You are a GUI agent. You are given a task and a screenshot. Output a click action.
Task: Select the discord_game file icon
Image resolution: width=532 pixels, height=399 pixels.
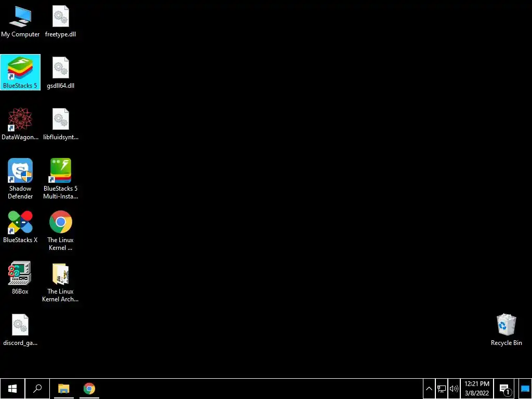[20, 329]
